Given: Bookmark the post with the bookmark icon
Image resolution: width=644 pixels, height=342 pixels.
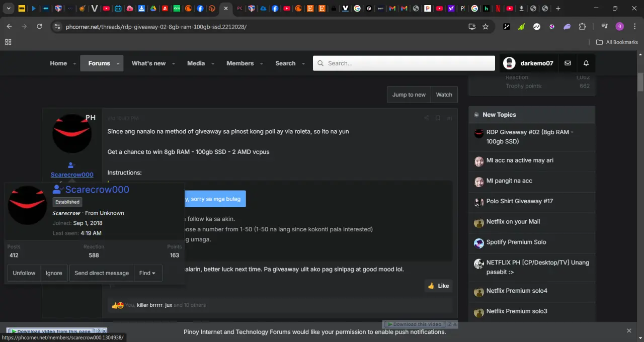Looking at the screenshot, I should coord(438,118).
